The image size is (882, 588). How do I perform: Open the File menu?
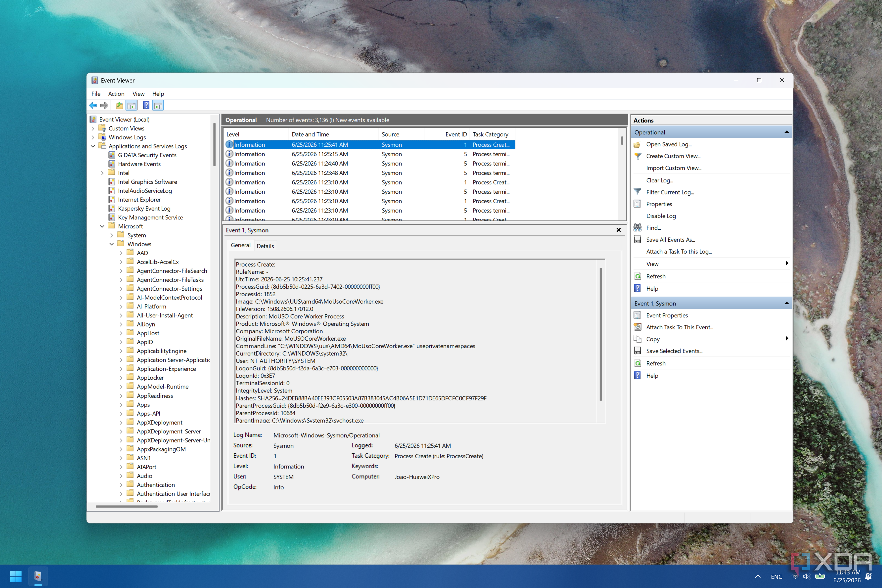[x=96, y=94]
